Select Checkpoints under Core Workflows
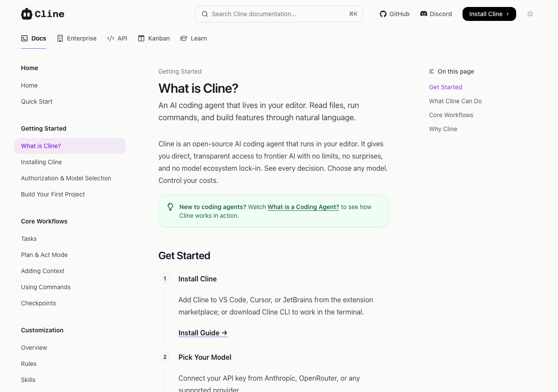 (38, 303)
